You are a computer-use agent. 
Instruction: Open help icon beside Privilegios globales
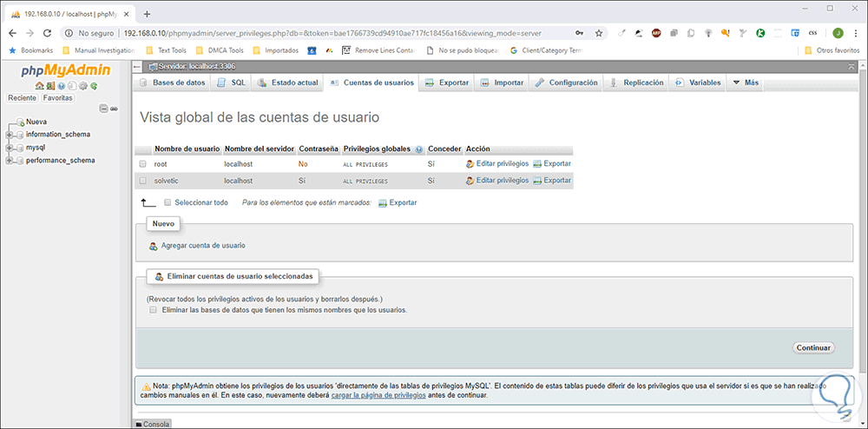418,149
